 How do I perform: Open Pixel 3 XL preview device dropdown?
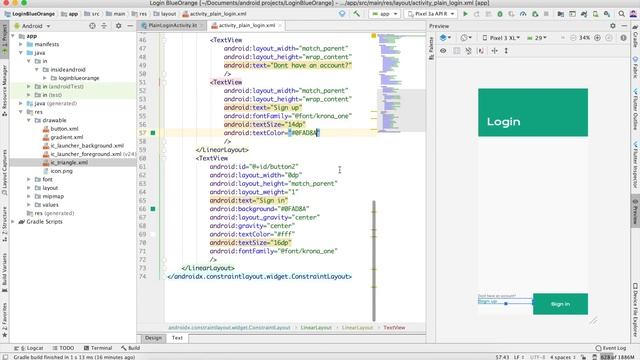(501, 38)
